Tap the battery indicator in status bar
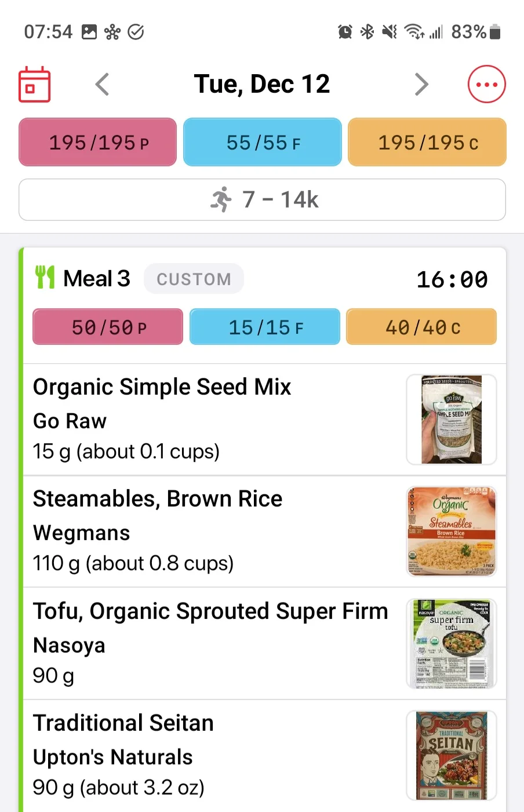The height and width of the screenshot is (812, 524). click(494, 32)
